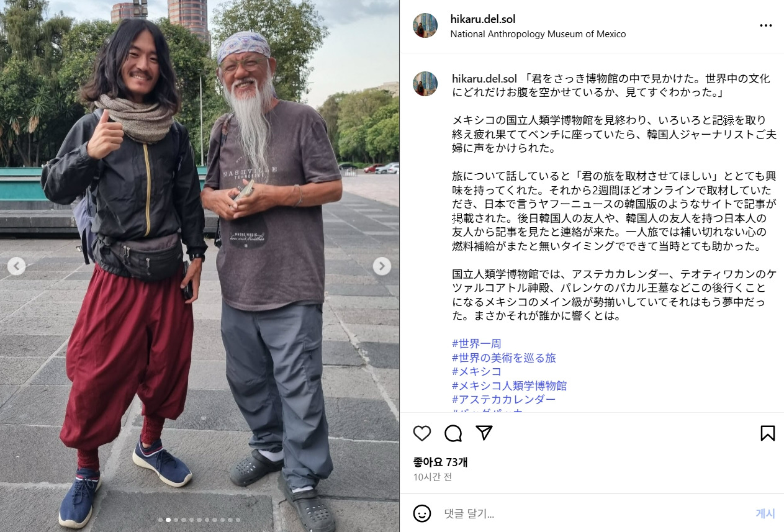Click the 댓글 달기 comment input field
This screenshot has height=532, width=784.
(593, 513)
